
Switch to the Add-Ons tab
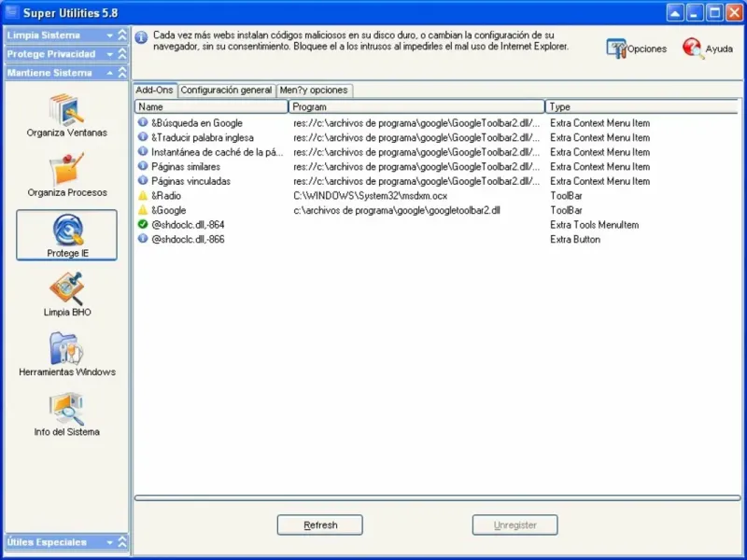pyautogui.click(x=154, y=90)
